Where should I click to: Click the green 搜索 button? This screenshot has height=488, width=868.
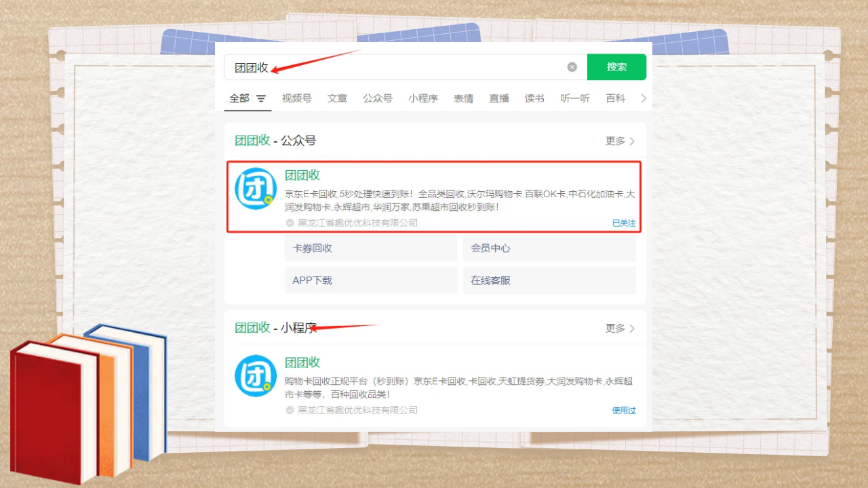[x=616, y=67]
